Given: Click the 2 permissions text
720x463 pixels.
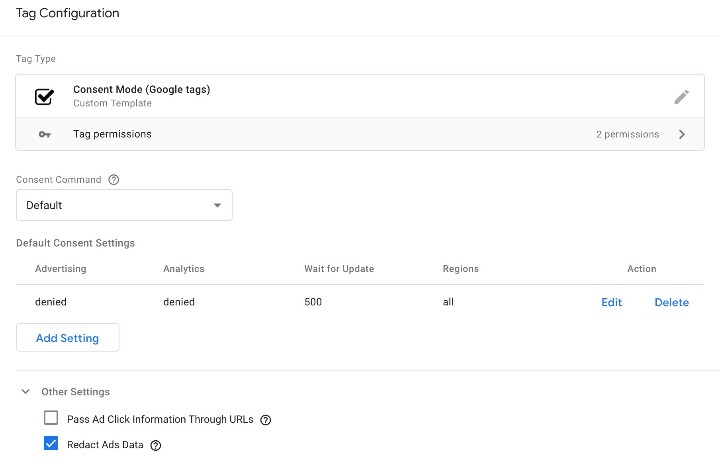Looking at the screenshot, I should (627, 134).
